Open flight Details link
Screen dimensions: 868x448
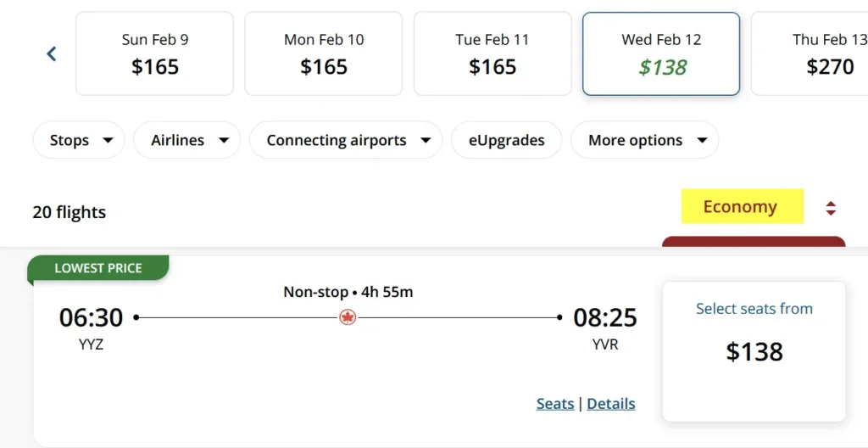[x=611, y=404]
